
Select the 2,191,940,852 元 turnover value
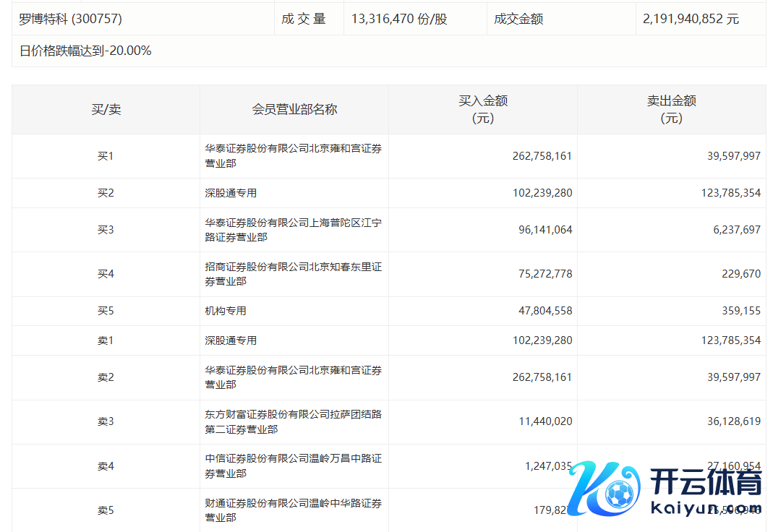click(691, 20)
